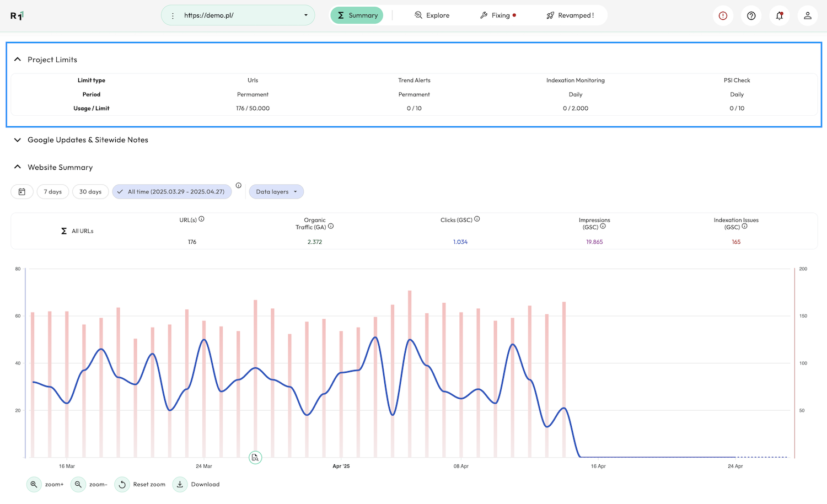The width and height of the screenshot is (827, 504).
Task: Open the alert warning icon
Action: (723, 15)
